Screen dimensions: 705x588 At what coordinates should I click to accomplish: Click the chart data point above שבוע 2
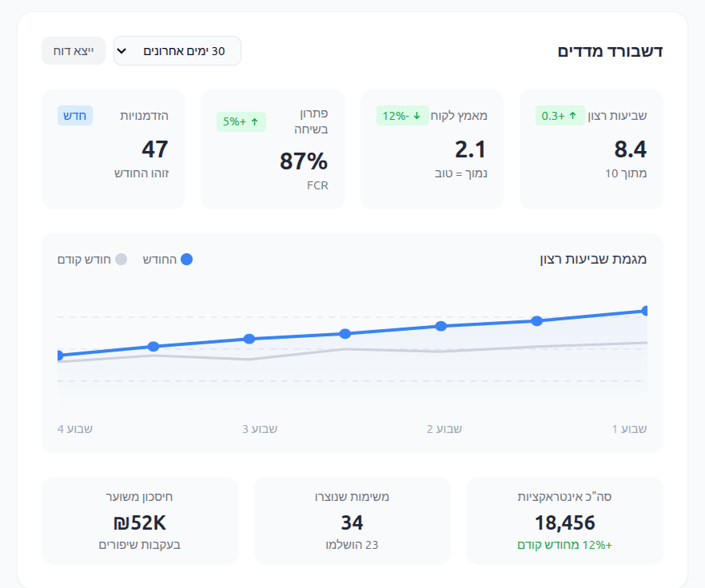(441, 326)
